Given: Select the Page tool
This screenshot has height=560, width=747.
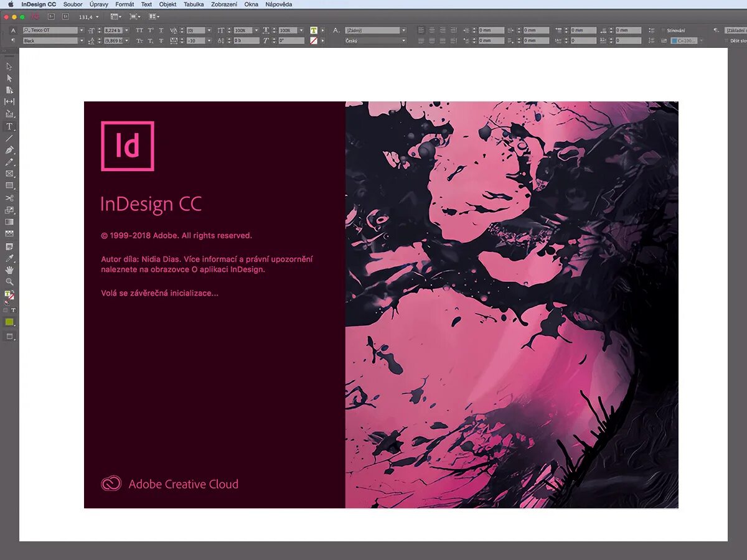Looking at the screenshot, I should point(9,90).
